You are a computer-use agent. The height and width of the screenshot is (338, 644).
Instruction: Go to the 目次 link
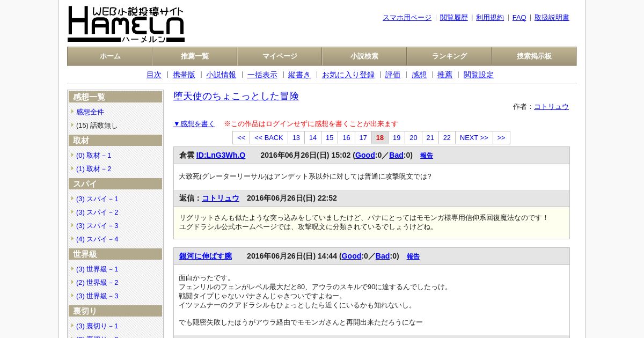point(154,75)
